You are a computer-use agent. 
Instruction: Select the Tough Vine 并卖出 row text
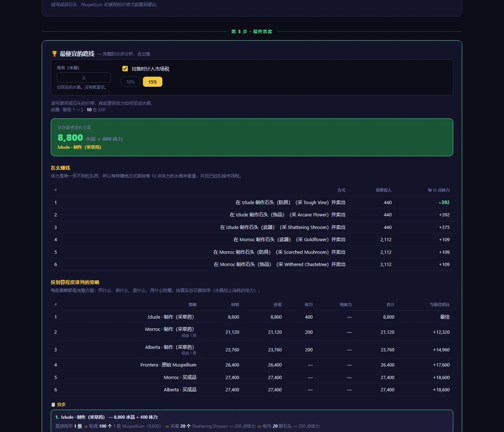(x=290, y=202)
